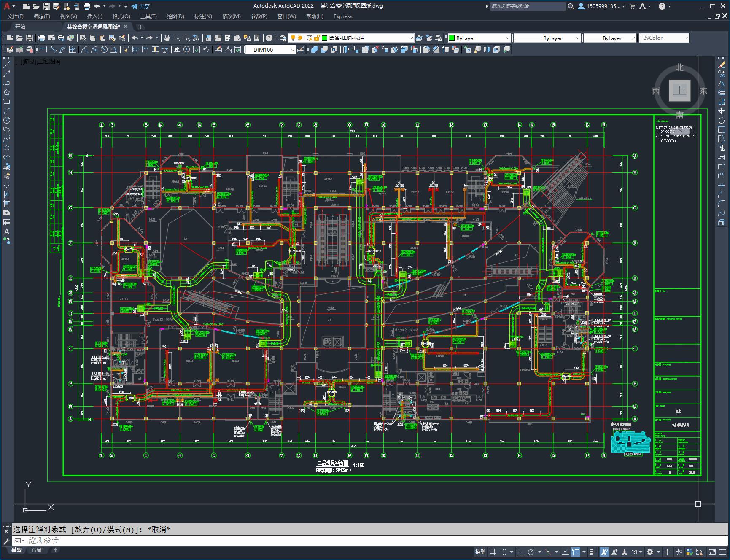Click the Pan hand tool icon
730x560 pixels.
[167, 38]
